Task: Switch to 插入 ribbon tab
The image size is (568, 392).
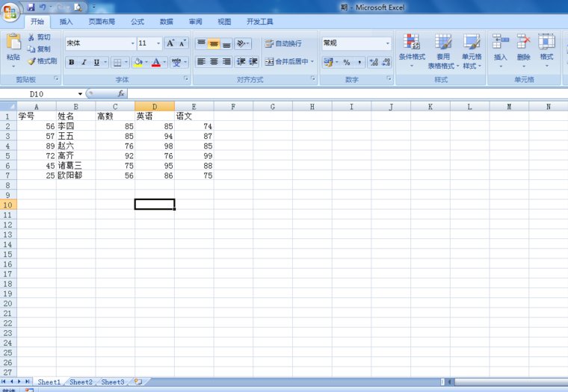Action: click(x=66, y=22)
